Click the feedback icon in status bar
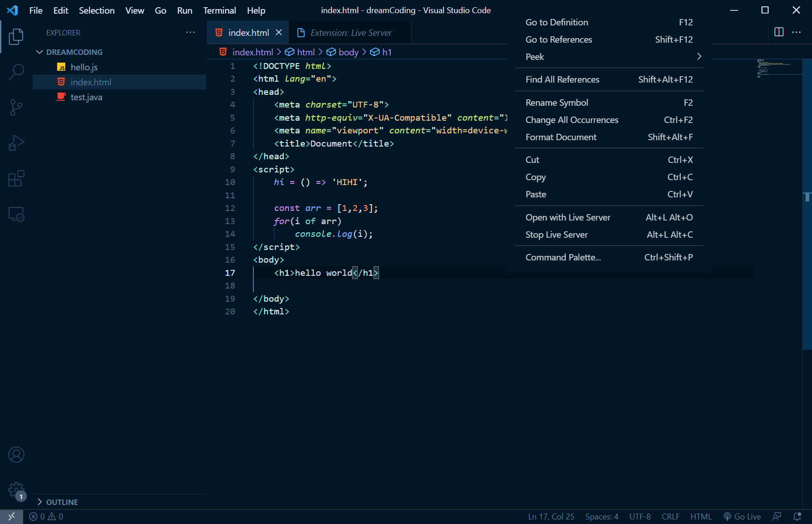The width and height of the screenshot is (812, 524). coord(777,516)
